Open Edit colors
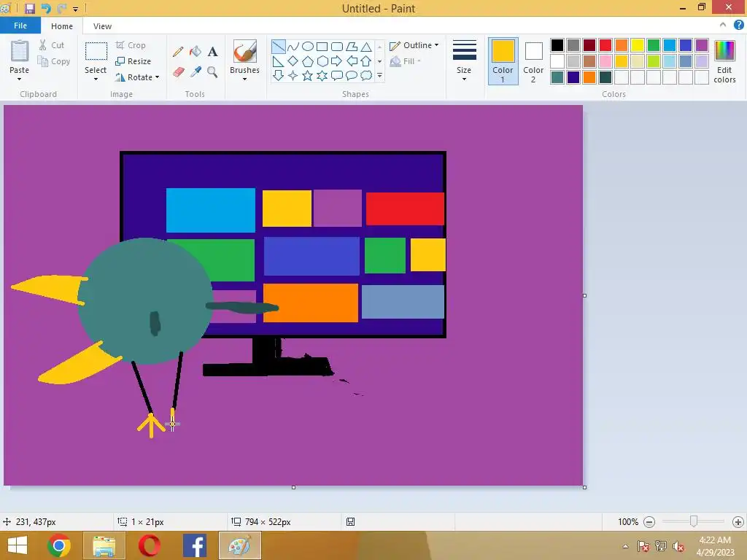This screenshot has height=560, width=747. (x=724, y=61)
